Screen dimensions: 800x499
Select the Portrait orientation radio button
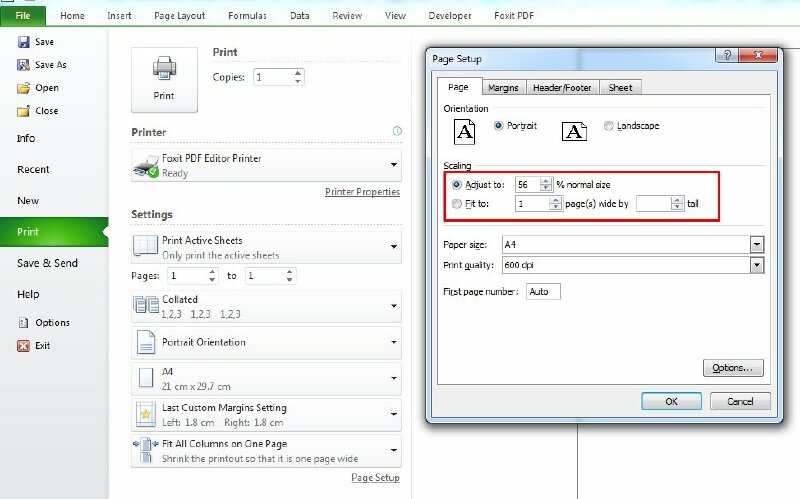(x=499, y=127)
